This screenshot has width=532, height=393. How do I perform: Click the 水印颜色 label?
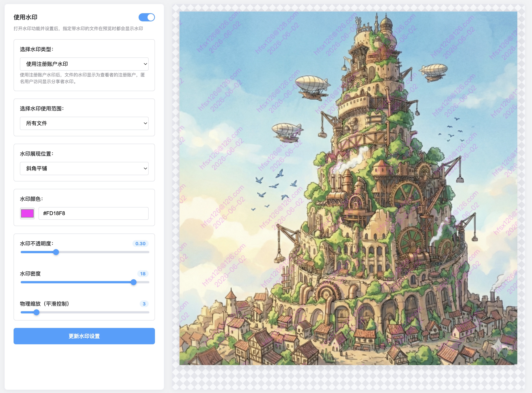tap(32, 199)
